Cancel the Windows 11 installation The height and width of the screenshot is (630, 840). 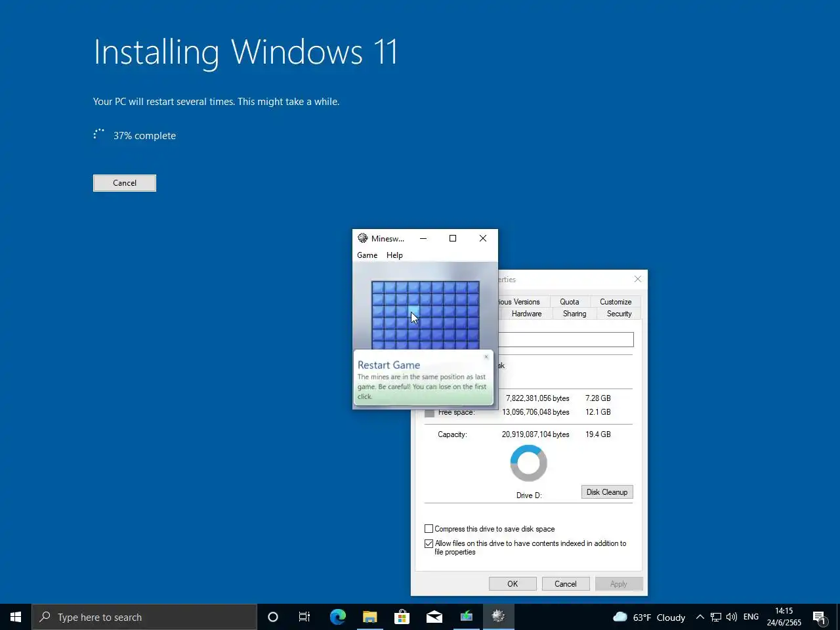(125, 183)
